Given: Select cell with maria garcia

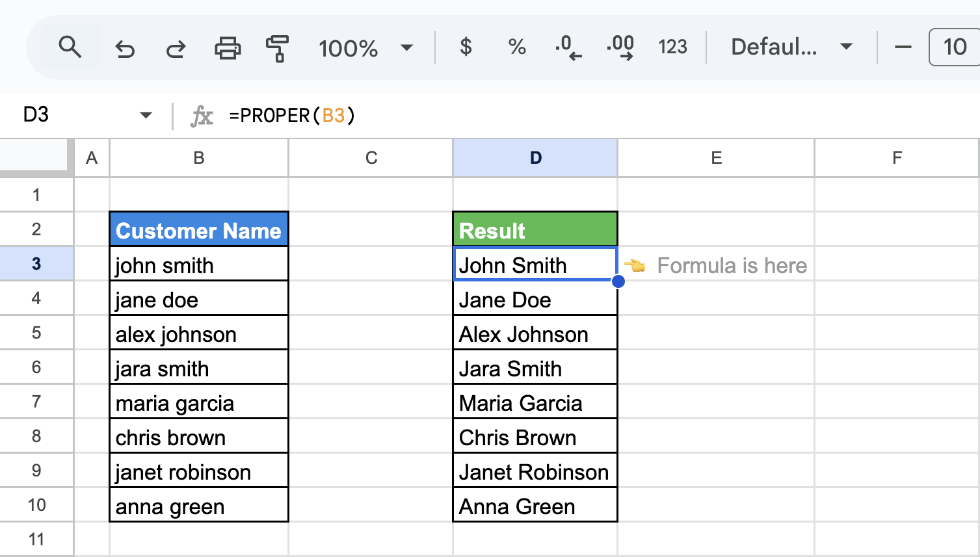Looking at the screenshot, I should 199,401.
